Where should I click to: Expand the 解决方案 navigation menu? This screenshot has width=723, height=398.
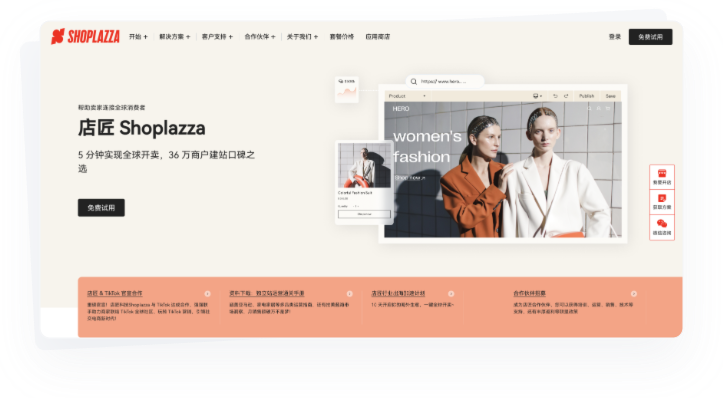[174, 36]
